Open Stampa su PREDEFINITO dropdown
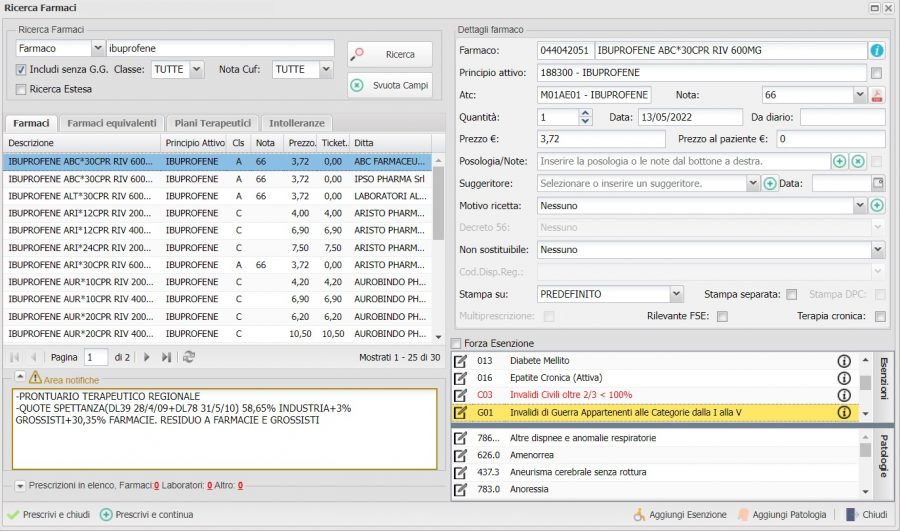 pos(676,294)
